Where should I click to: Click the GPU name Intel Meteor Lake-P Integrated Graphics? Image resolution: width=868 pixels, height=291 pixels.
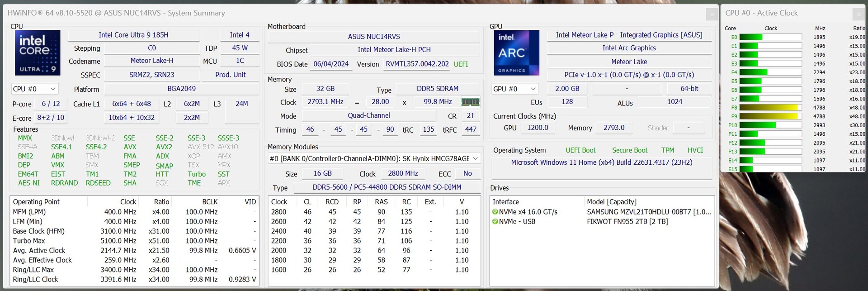pyautogui.click(x=629, y=35)
